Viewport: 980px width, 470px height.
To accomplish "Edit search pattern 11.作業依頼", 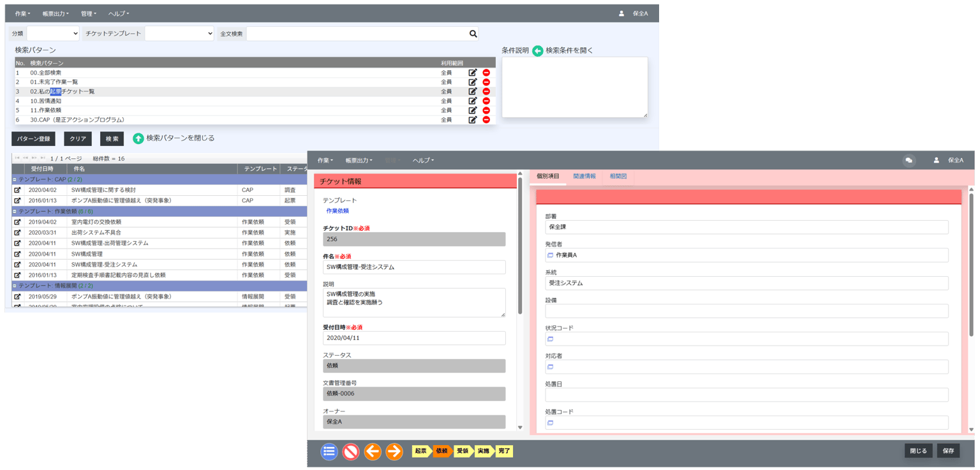I will [473, 110].
